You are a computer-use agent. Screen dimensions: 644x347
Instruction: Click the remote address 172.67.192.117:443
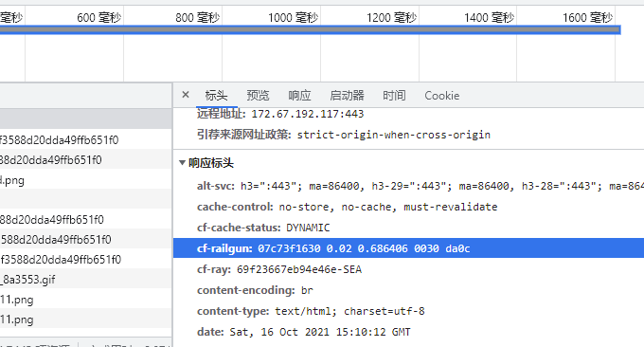point(307,114)
